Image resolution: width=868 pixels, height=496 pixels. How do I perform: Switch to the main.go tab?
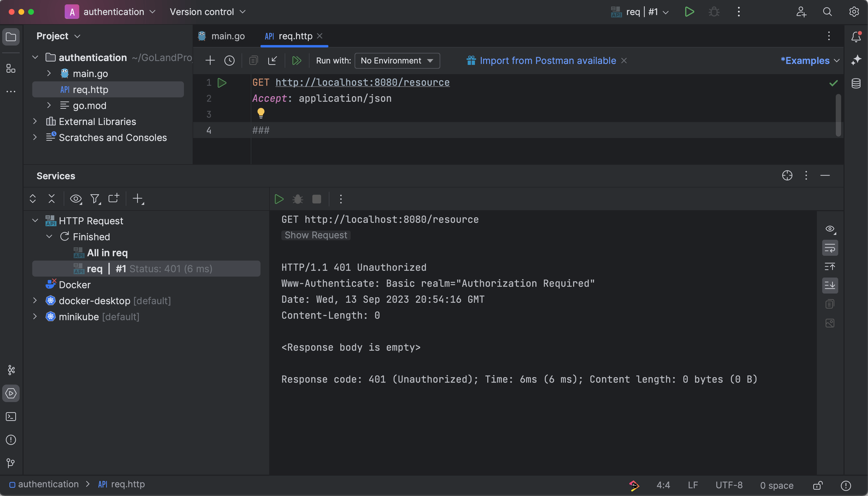click(x=228, y=36)
